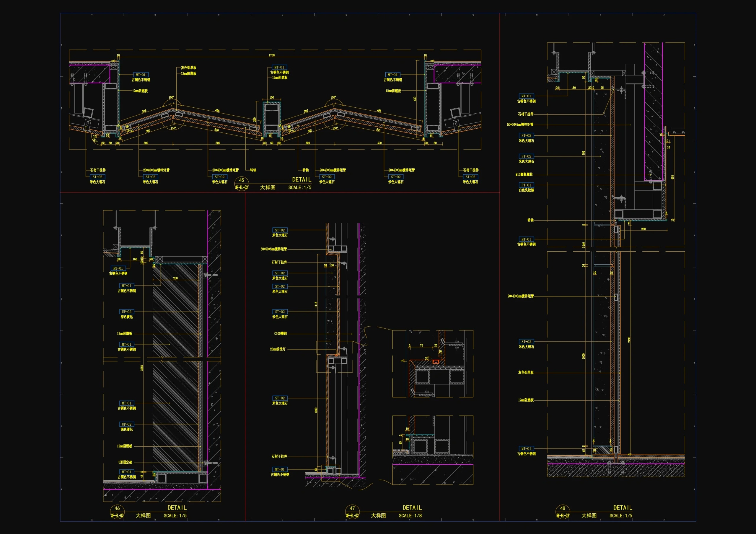756x534 pixels.
Task: Click the detail 45 number bubble
Action: click(241, 180)
